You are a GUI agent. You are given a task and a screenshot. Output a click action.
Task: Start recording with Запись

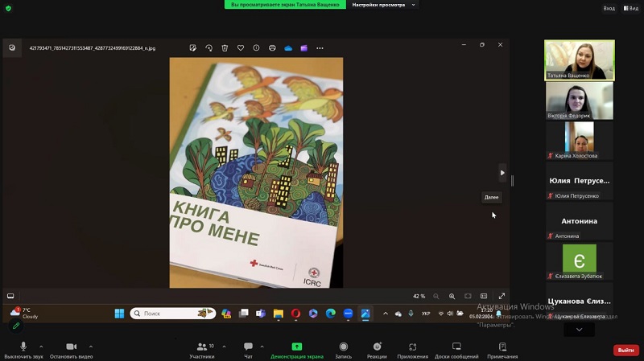tap(344, 351)
